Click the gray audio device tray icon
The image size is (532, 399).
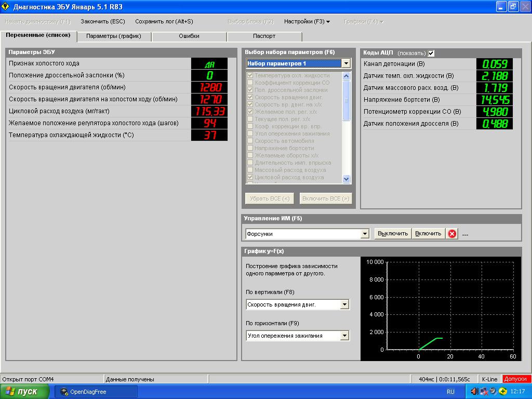click(x=493, y=391)
